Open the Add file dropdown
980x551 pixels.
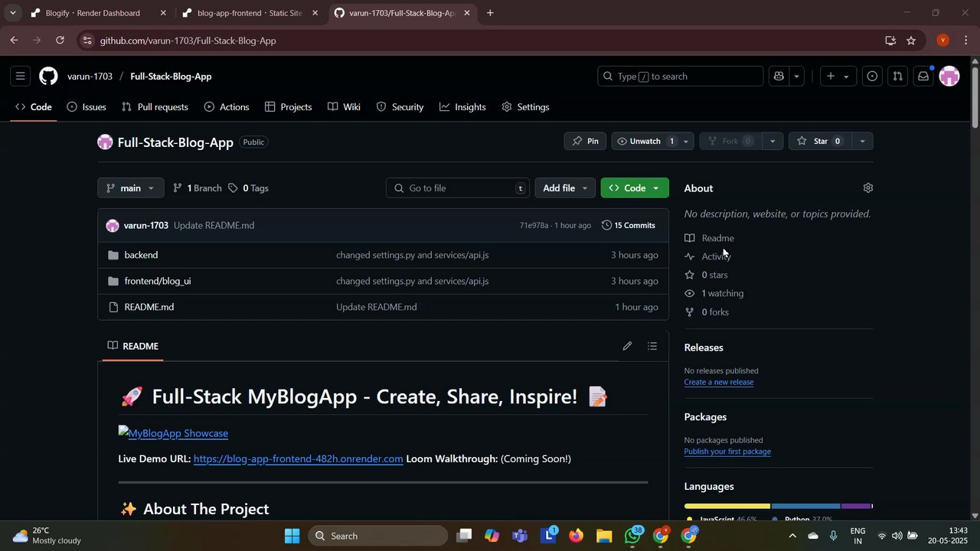(565, 188)
